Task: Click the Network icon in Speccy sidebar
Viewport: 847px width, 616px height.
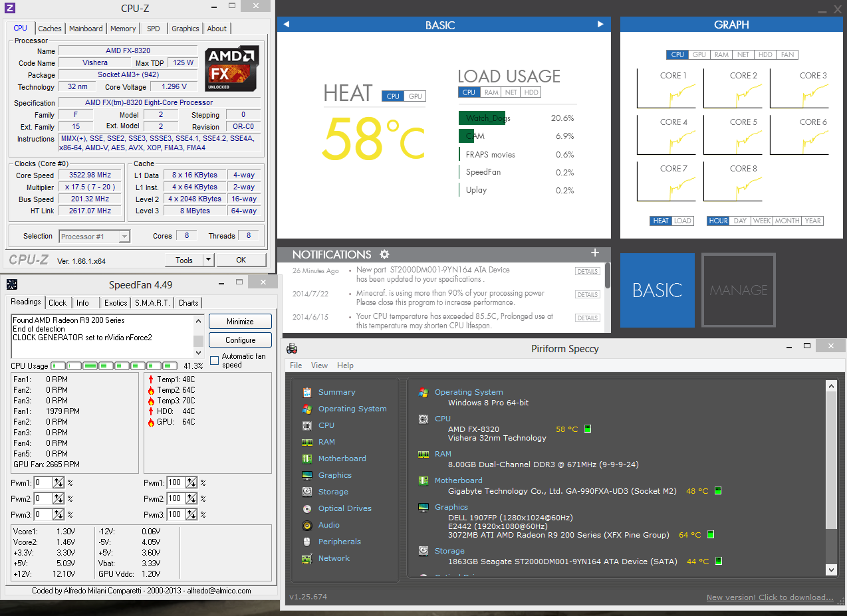Action: click(x=306, y=558)
